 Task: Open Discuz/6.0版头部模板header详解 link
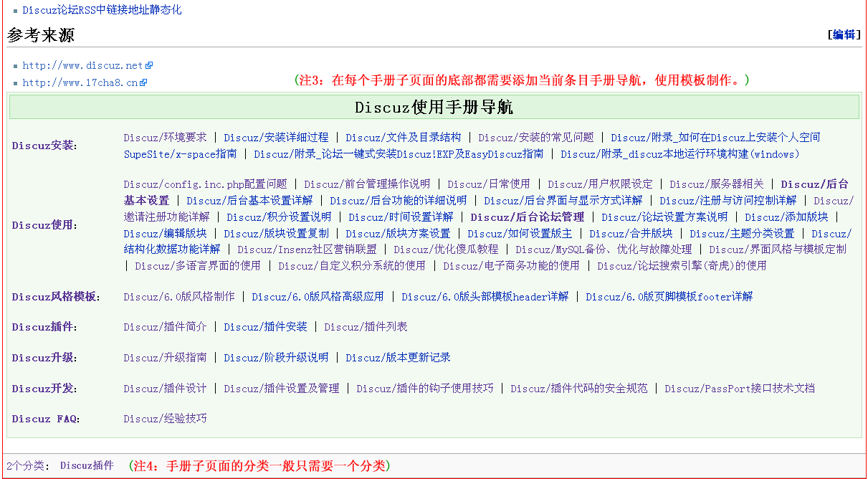tap(485, 296)
